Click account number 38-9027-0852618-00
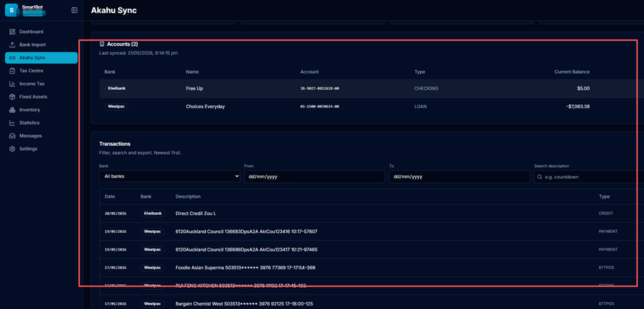This screenshot has height=309, width=644. tap(320, 89)
